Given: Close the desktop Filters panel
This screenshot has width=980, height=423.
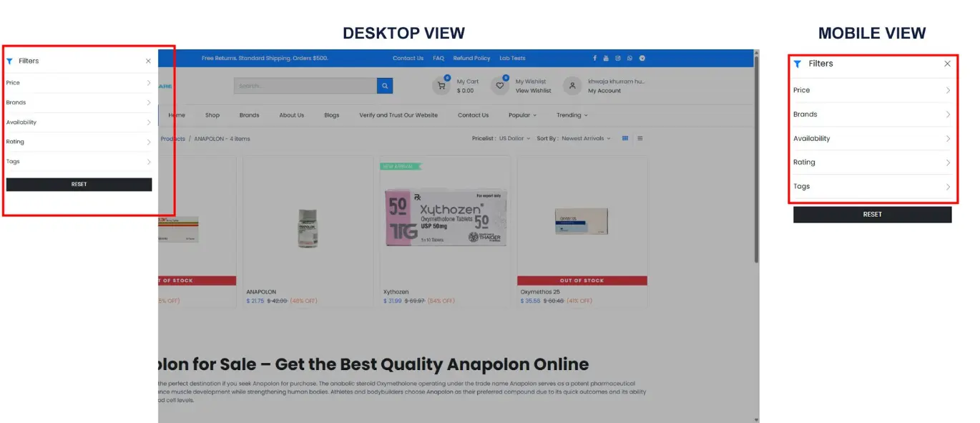Looking at the screenshot, I should coord(148,62).
